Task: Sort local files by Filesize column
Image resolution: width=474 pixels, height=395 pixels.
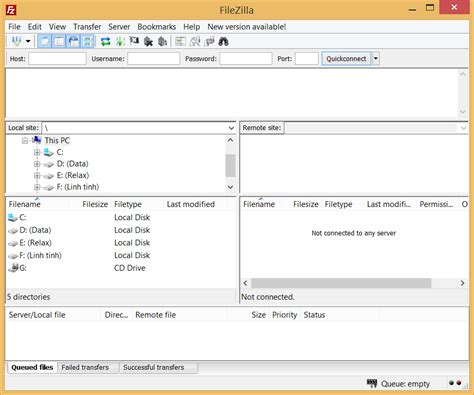Action: (x=95, y=204)
